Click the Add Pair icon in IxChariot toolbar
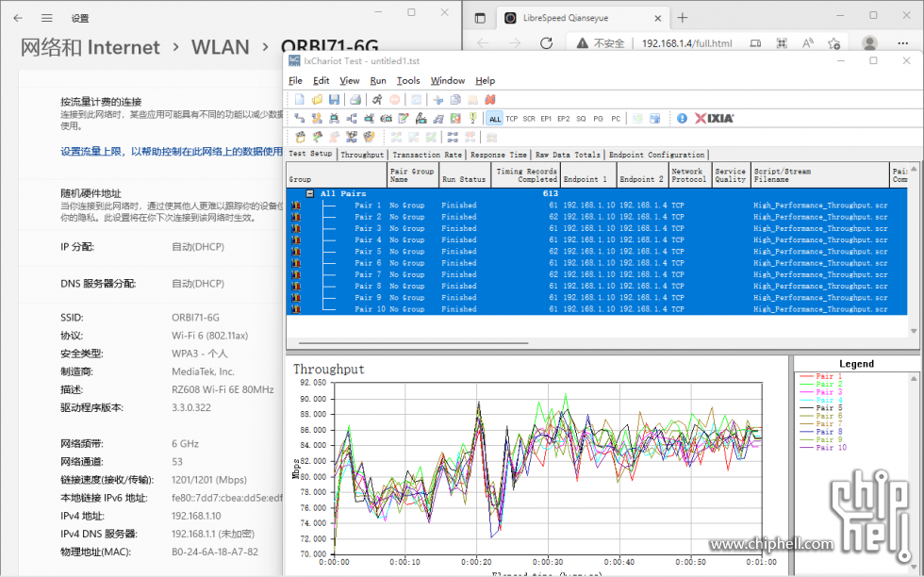The height and width of the screenshot is (577, 924). [300, 119]
